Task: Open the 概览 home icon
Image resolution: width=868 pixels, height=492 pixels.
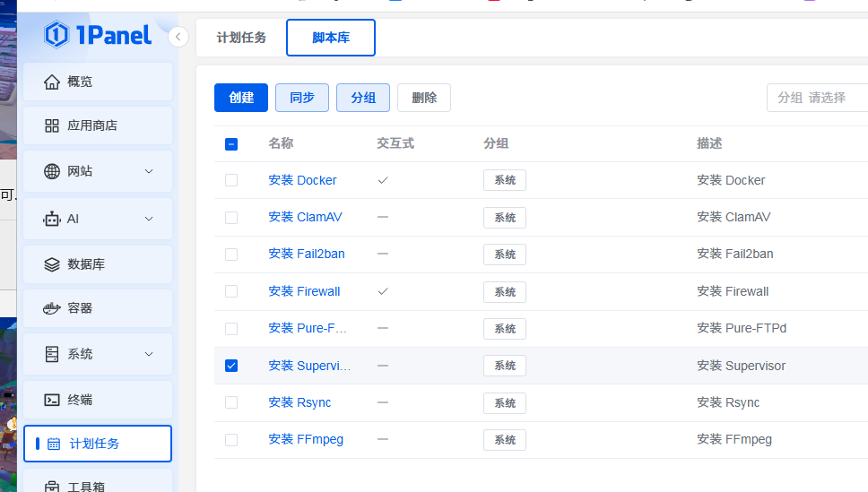Action: (52, 82)
